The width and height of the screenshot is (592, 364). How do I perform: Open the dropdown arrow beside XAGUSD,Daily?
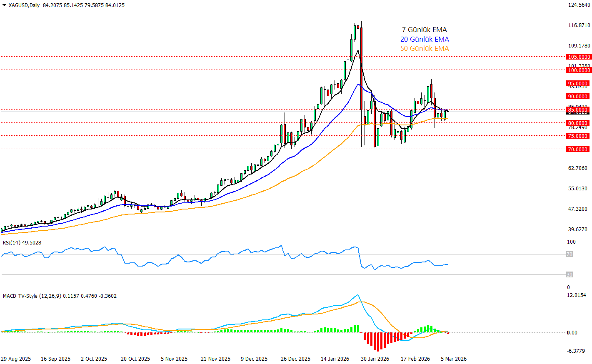click(x=4, y=5)
